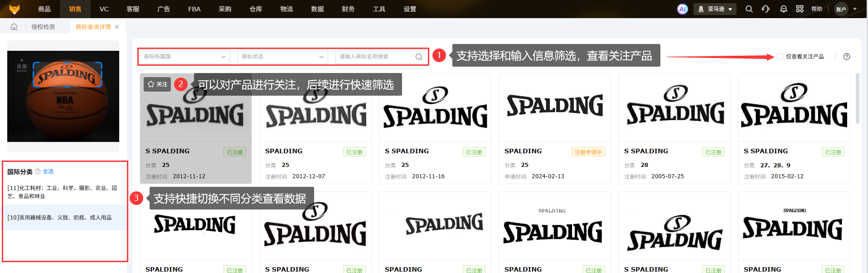Expand the 亚马逊 platform selector
The width and height of the screenshot is (868, 273).
(715, 9)
